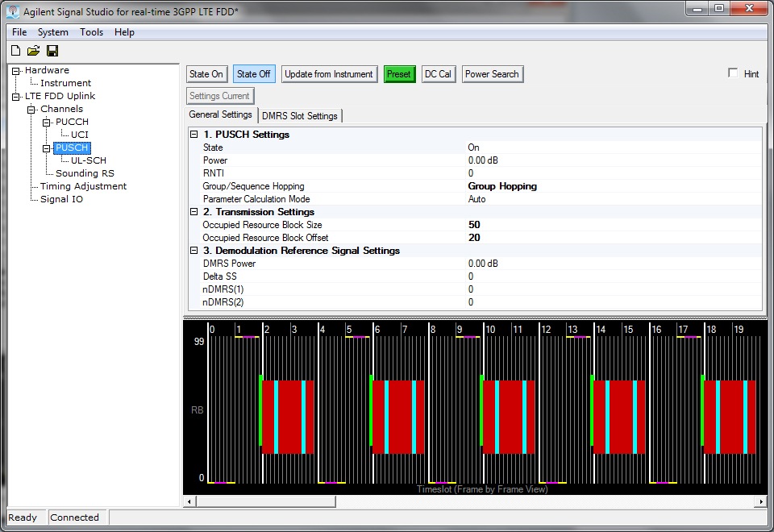This screenshot has height=532, width=774.
Task: Click Update from Instrument button
Action: pos(329,74)
